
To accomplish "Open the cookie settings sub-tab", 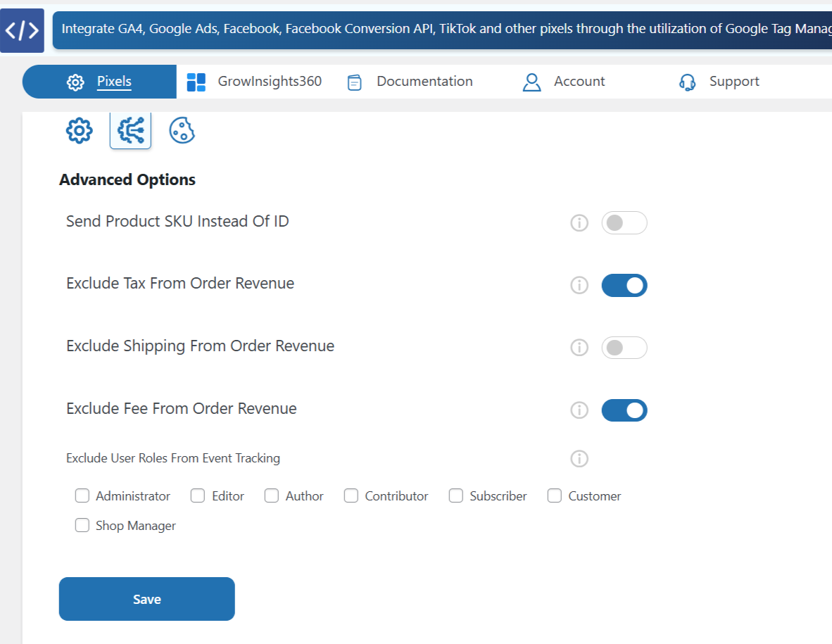I will (x=182, y=130).
